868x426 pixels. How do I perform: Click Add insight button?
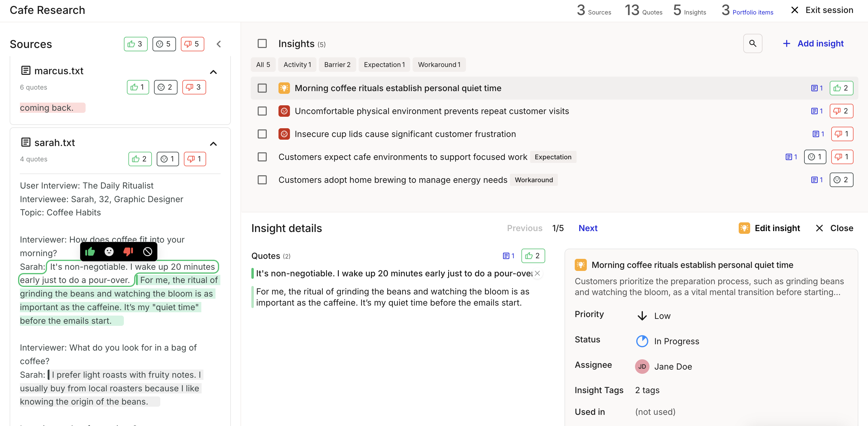coord(813,43)
